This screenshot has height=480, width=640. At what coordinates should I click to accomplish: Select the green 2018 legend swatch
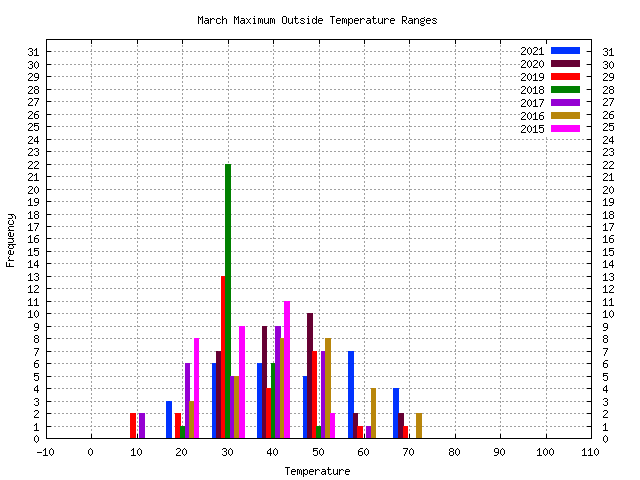[x=565, y=90]
